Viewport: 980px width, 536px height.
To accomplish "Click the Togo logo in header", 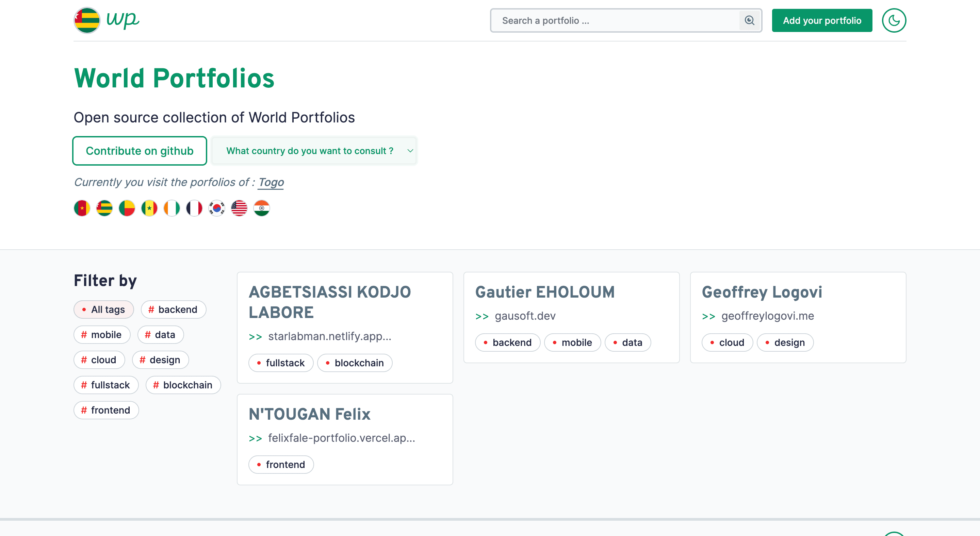I will click(87, 20).
